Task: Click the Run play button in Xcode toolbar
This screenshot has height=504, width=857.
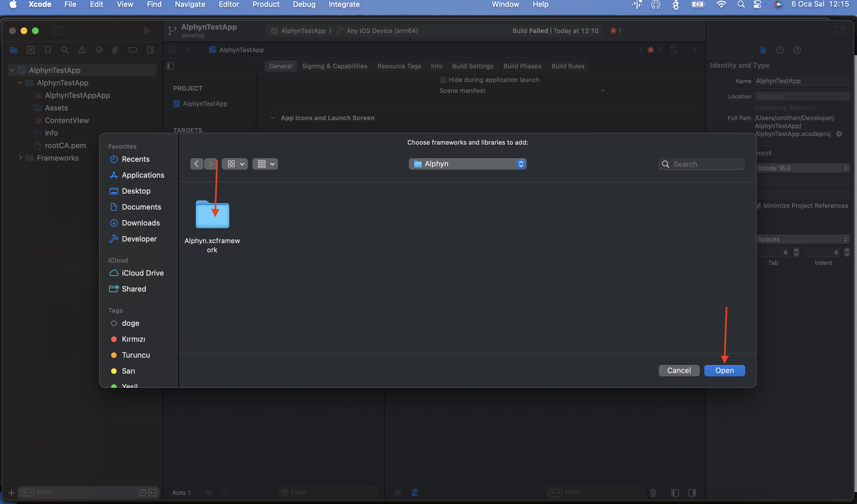Action: pos(147,30)
